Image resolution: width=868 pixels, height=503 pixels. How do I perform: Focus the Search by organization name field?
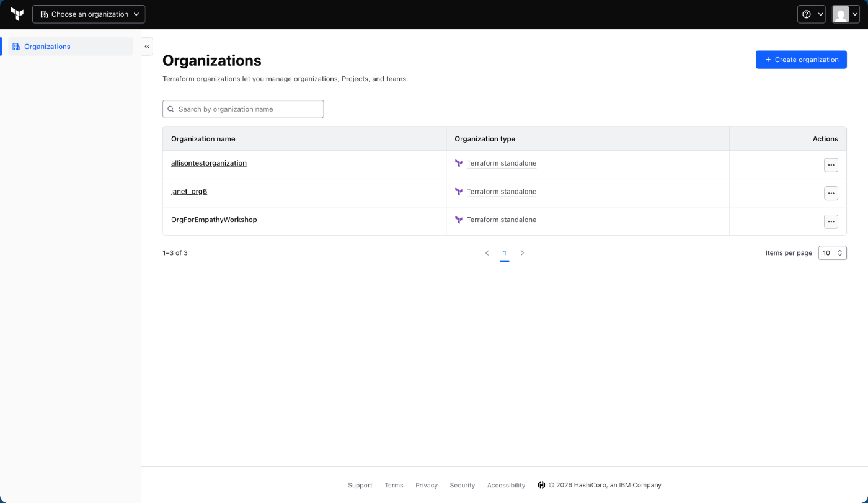click(243, 109)
